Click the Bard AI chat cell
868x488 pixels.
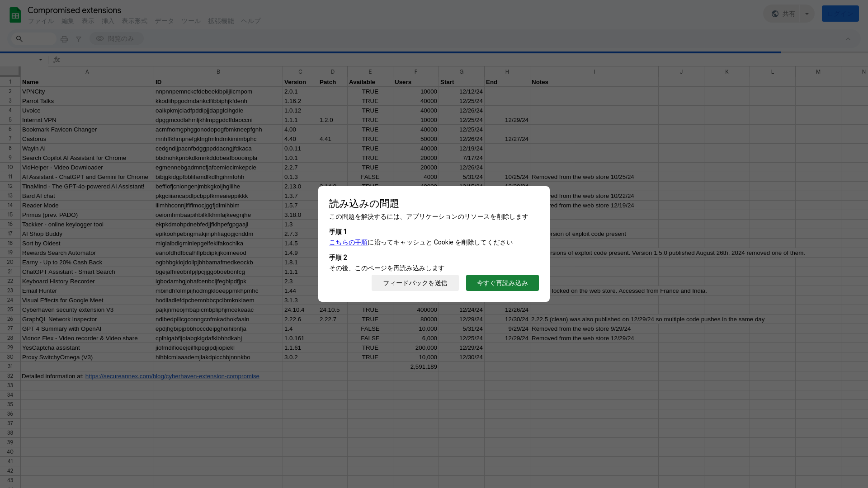point(87,196)
